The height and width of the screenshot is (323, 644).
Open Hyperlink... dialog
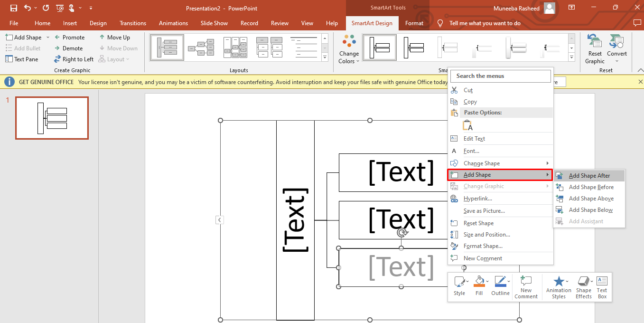[501, 198]
